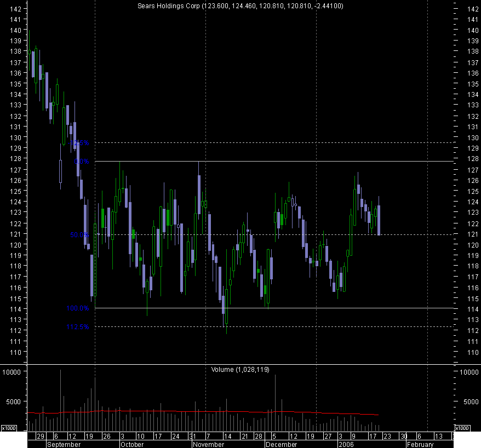Click the Volume (1,028,119) label

[x=240, y=370]
